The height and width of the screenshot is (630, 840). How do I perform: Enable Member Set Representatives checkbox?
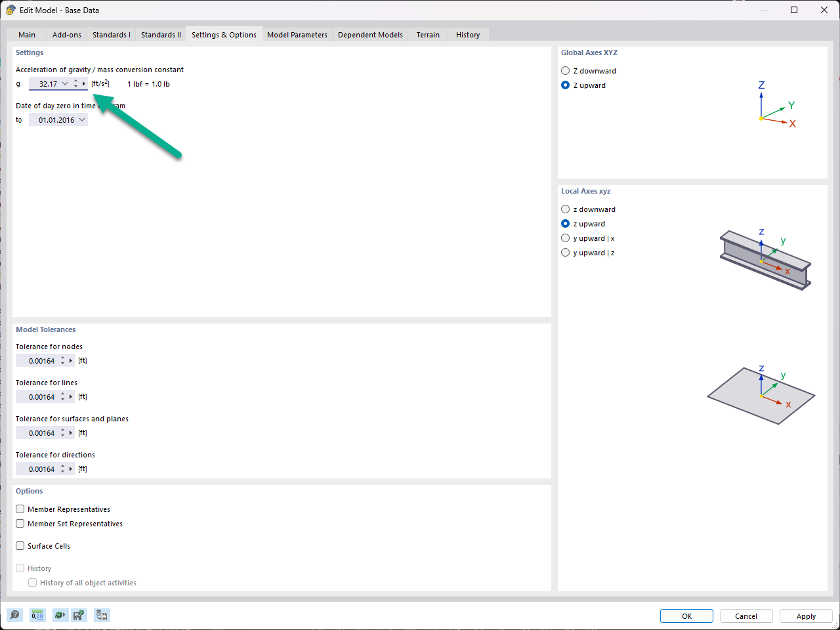(x=20, y=524)
